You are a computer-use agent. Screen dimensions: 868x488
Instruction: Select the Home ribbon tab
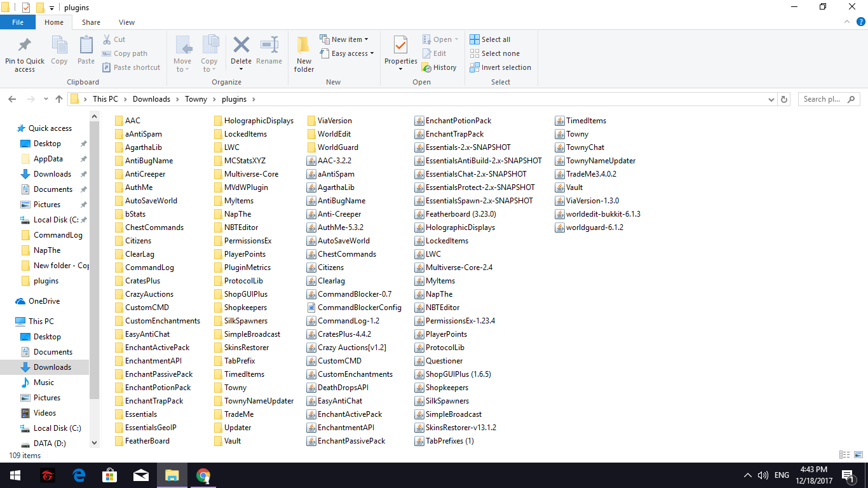click(x=54, y=22)
